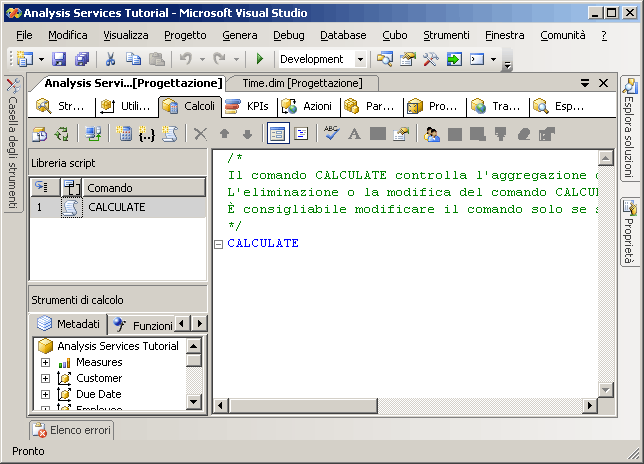Screen dimensions: 644x464
Task: Open the Elenco errori panel
Action: (72, 430)
